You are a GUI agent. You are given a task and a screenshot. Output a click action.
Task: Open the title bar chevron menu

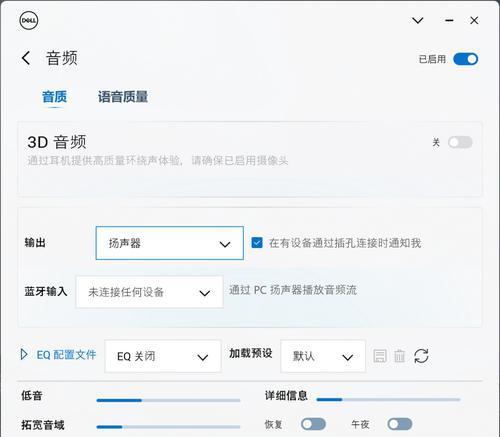418,21
